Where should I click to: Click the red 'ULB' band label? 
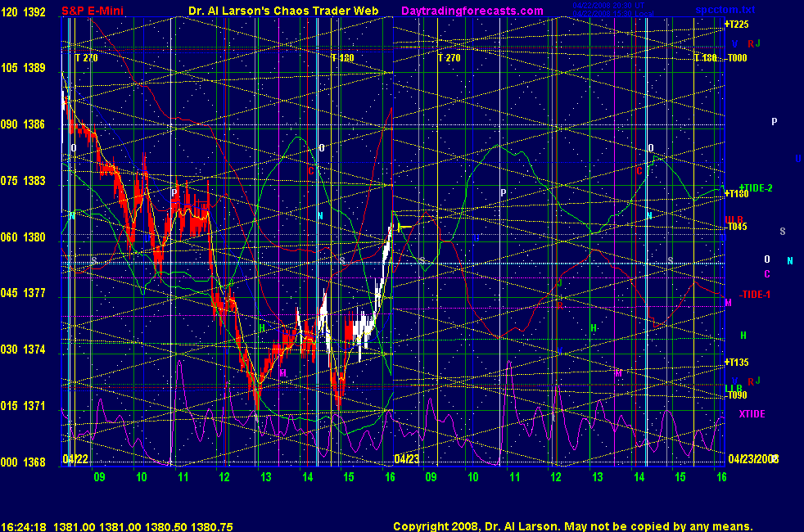(x=734, y=220)
